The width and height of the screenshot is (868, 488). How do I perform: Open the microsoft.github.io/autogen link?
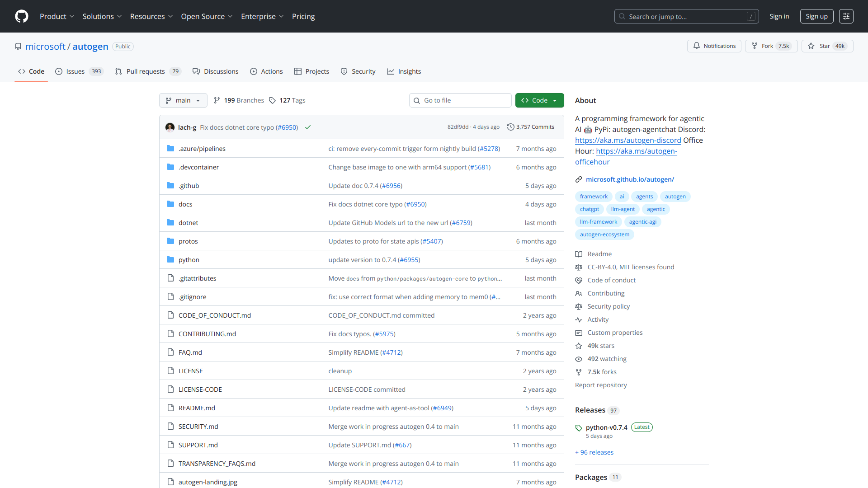pyautogui.click(x=629, y=179)
